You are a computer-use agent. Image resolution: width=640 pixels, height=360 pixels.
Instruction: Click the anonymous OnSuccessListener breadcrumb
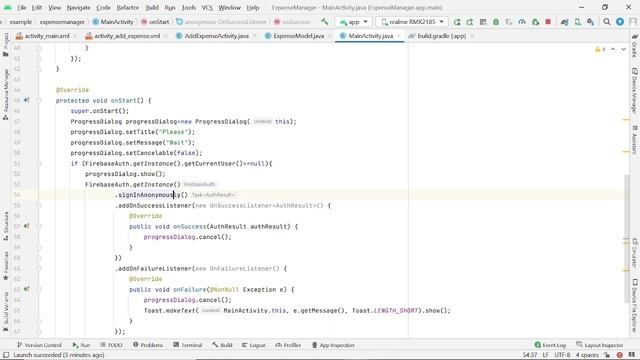(221, 22)
